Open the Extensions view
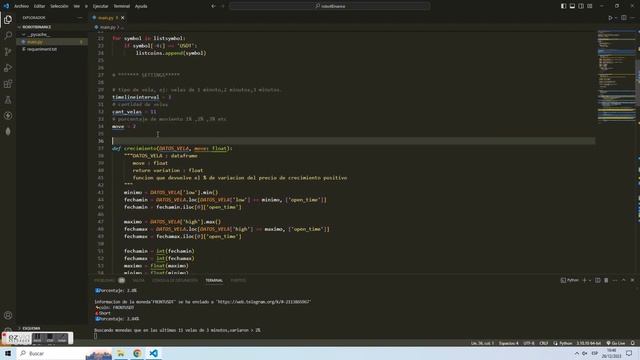Image resolution: width=640 pixels, height=360 pixels. click(8, 84)
